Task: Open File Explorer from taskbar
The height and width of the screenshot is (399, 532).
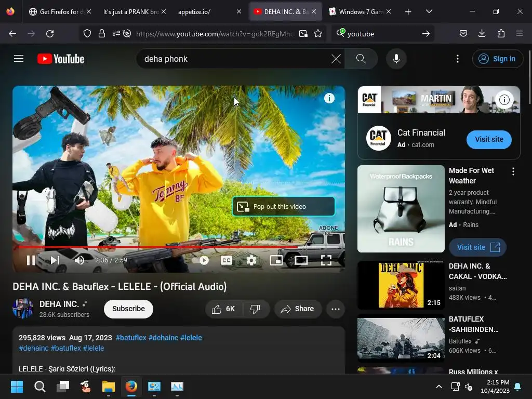Action: 108,387
